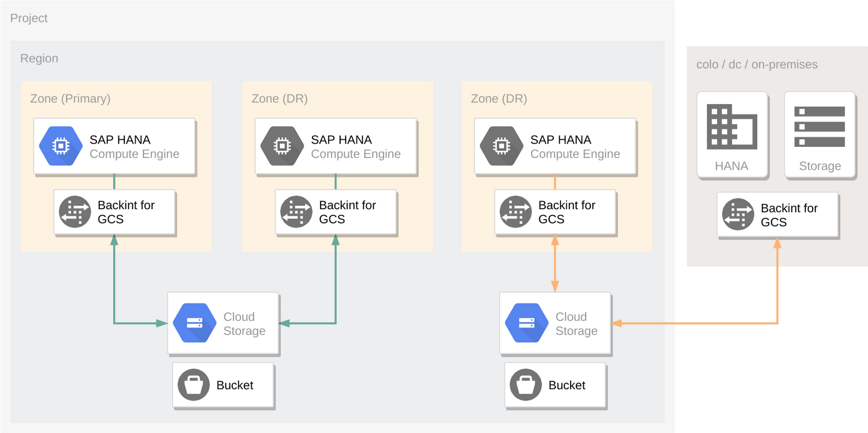Click the Bucket icon under the left Cloud Storage
The width and height of the screenshot is (868, 433).
point(194,385)
